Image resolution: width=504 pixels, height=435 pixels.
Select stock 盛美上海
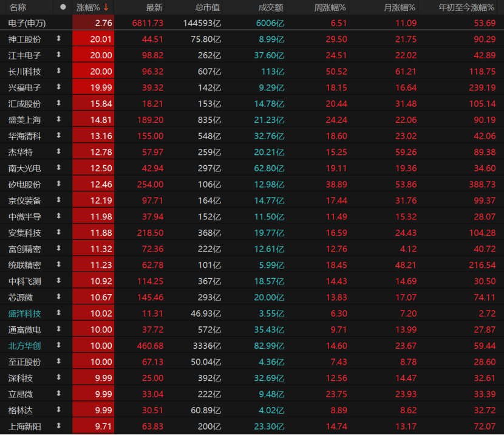point(24,120)
